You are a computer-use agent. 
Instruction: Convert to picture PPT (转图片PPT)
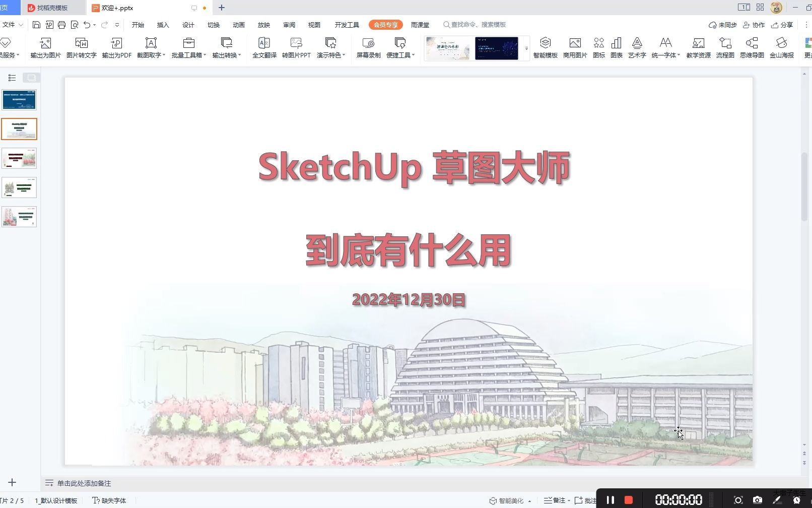point(296,48)
